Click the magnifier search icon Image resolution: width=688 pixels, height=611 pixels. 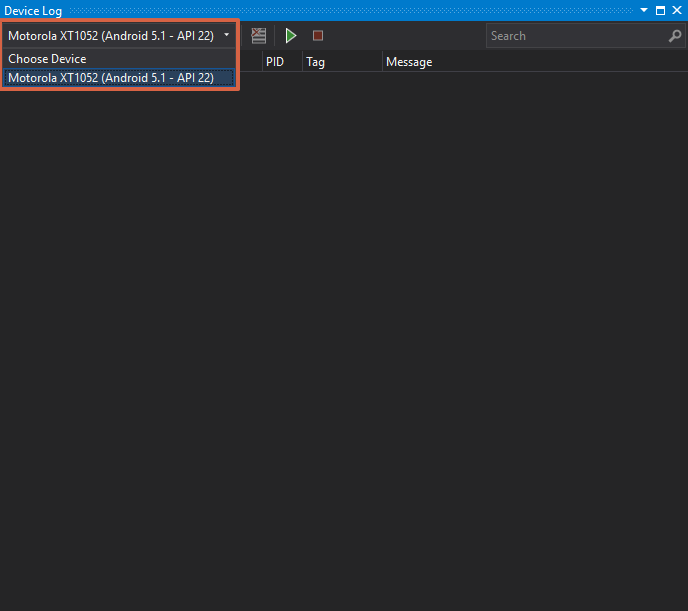point(675,36)
